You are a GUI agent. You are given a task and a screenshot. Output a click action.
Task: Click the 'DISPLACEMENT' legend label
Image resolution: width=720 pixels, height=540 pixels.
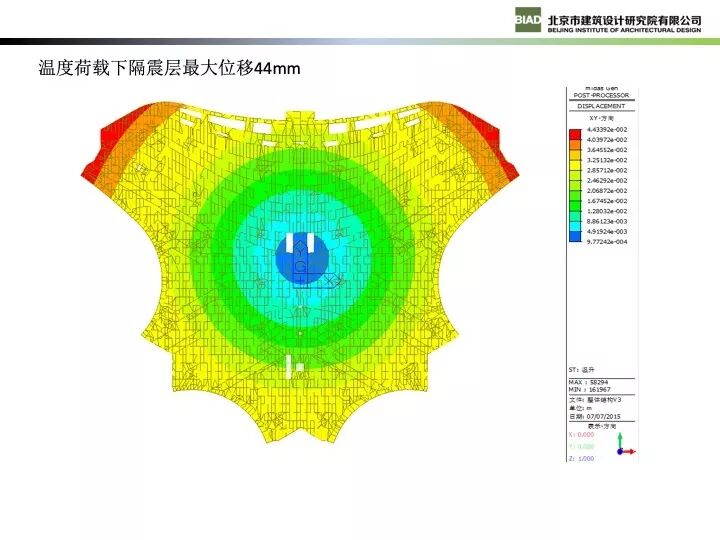pos(601,106)
